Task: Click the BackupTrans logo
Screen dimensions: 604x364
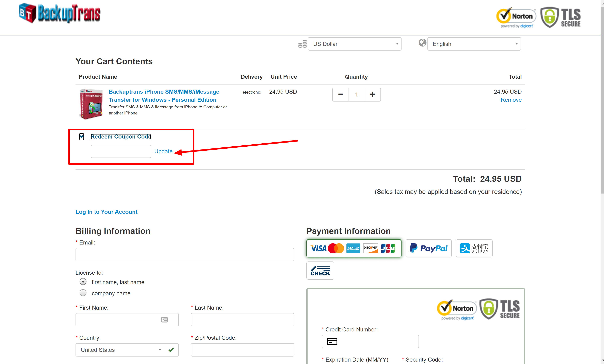Action: pyautogui.click(x=60, y=14)
